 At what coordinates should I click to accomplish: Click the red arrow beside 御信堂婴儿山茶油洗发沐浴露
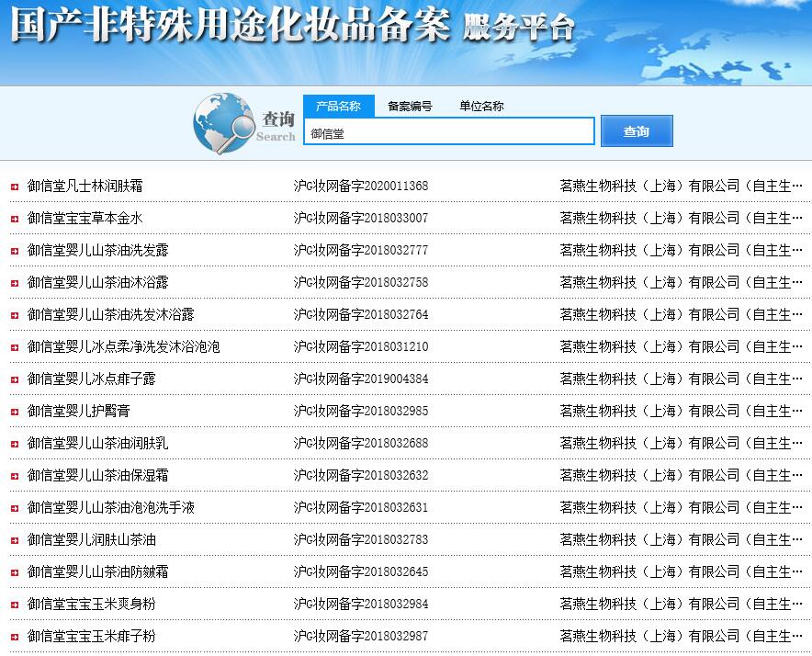(x=15, y=315)
